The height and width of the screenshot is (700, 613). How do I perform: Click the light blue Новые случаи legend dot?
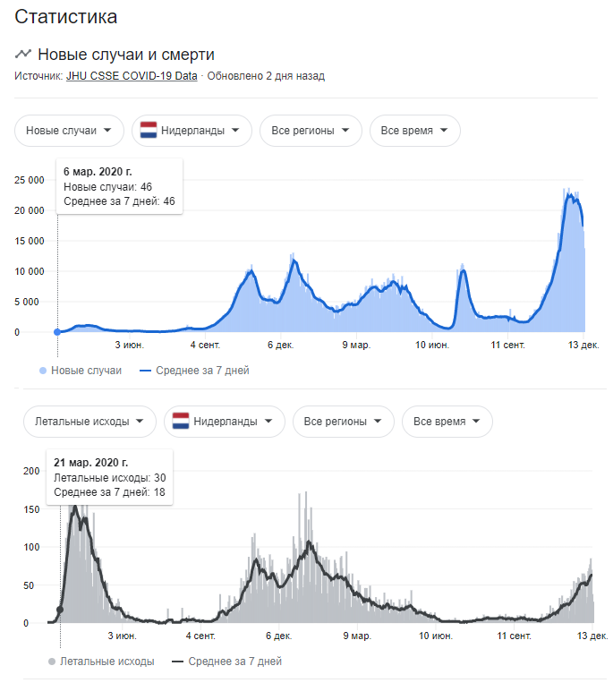43,371
